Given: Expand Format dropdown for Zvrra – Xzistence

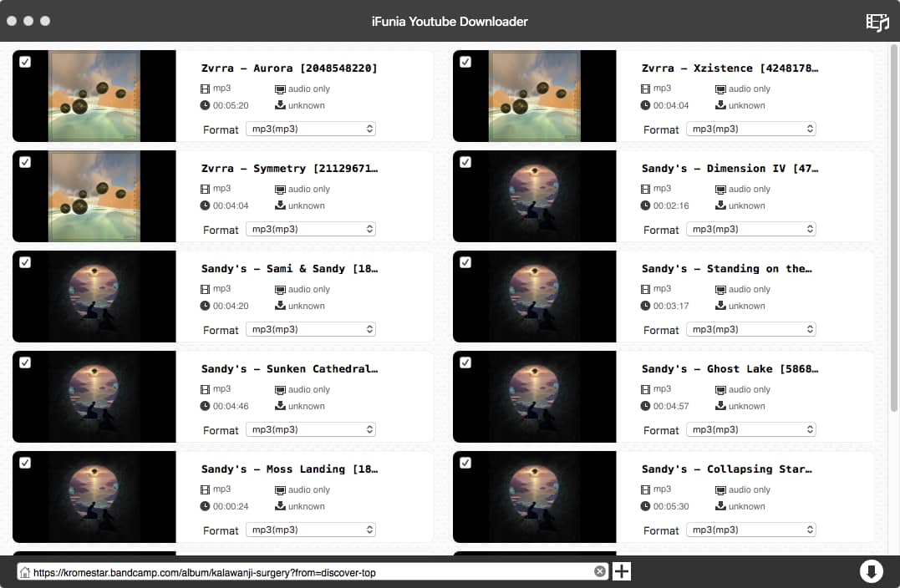Looking at the screenshot, I should [x=750, y=129].
